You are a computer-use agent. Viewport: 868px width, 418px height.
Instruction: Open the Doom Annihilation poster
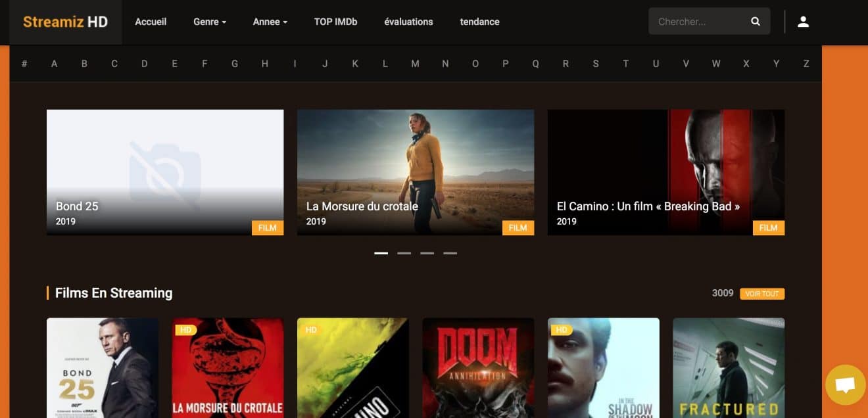478,368
